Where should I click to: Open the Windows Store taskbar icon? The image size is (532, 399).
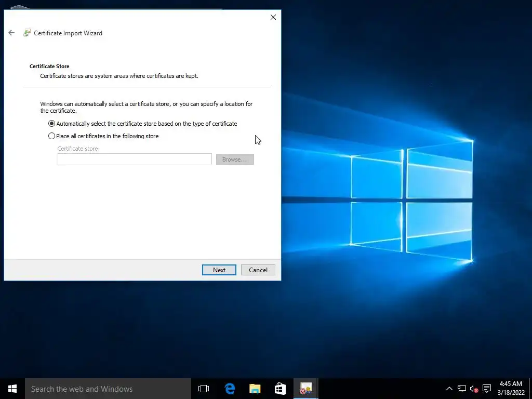click(x=280, y=389)
